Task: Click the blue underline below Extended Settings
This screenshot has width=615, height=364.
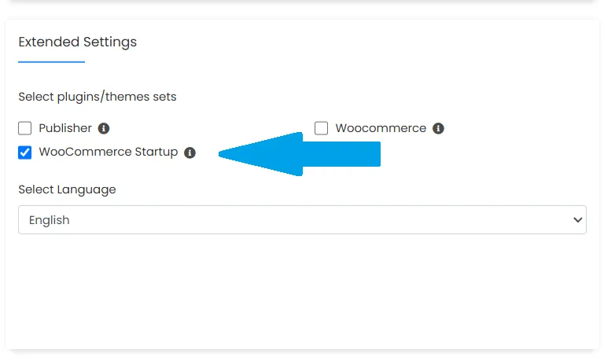Action: click(x=51, y=61)
